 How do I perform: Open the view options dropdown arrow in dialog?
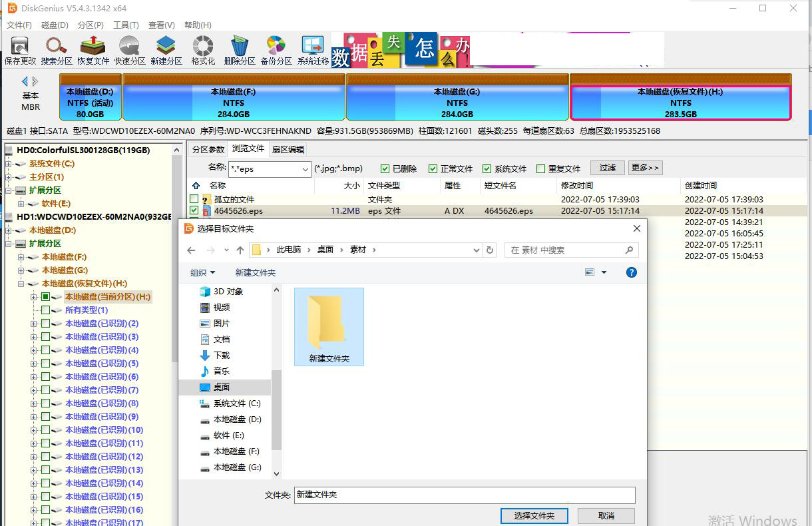point(604,272)
